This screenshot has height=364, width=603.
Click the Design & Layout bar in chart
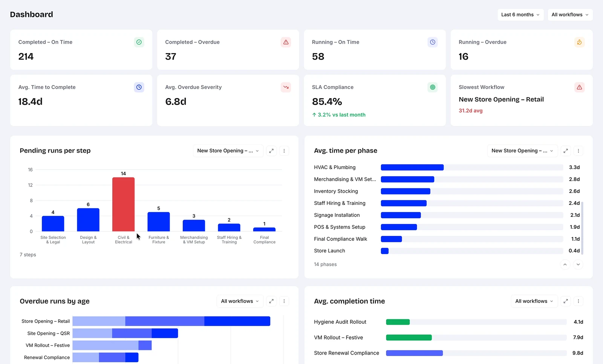88,220
